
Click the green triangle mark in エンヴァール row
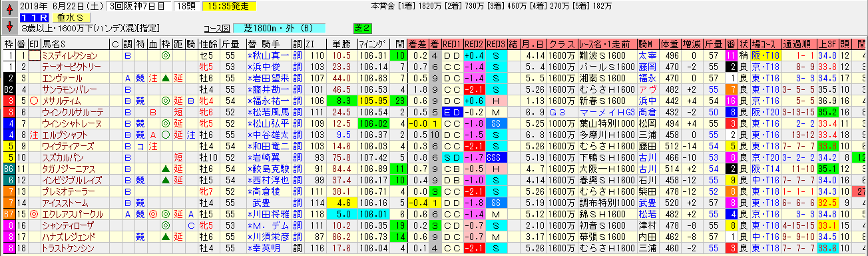point(164,77)
